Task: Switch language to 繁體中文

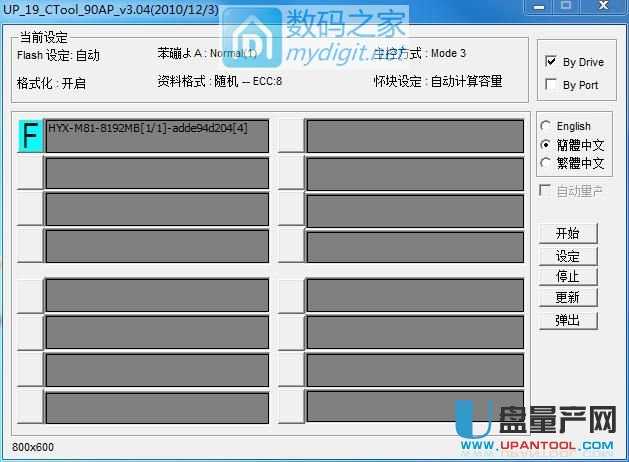Action: pyautogui.click(x=546, y=163)
